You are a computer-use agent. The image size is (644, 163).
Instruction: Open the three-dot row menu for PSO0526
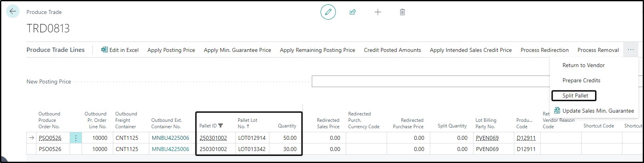pos(76,138)
